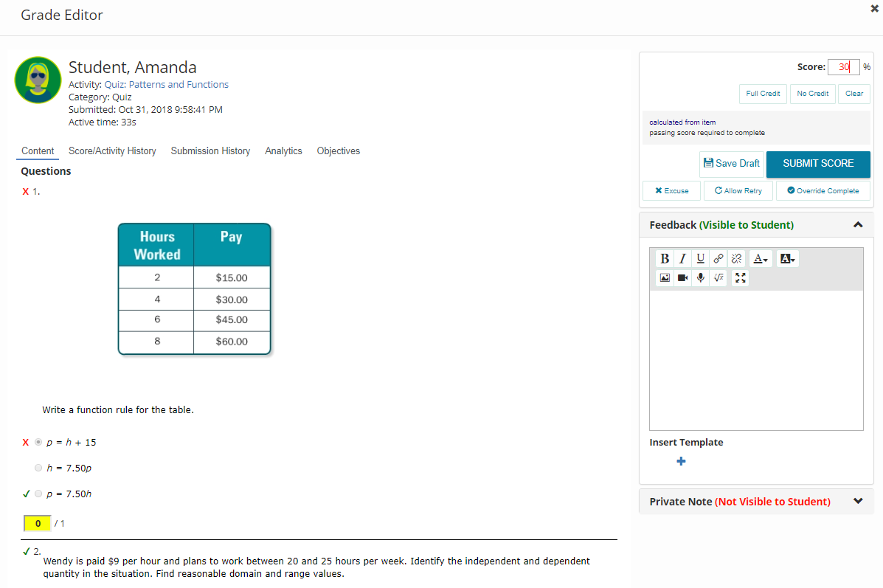The image size is (883, 588).
Task: Insert a math equation into the feedback
Action: point(718,277)
